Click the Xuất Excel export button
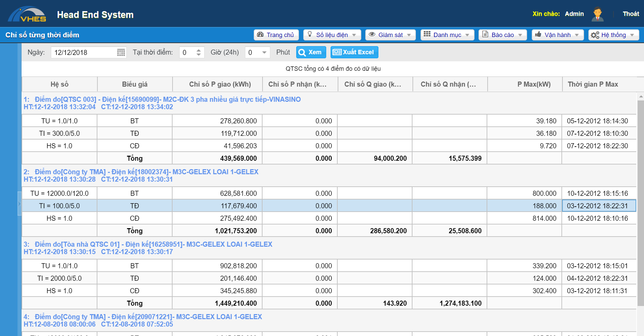The width and height of the screenshot is (644, 336). (x=355, y=52)
